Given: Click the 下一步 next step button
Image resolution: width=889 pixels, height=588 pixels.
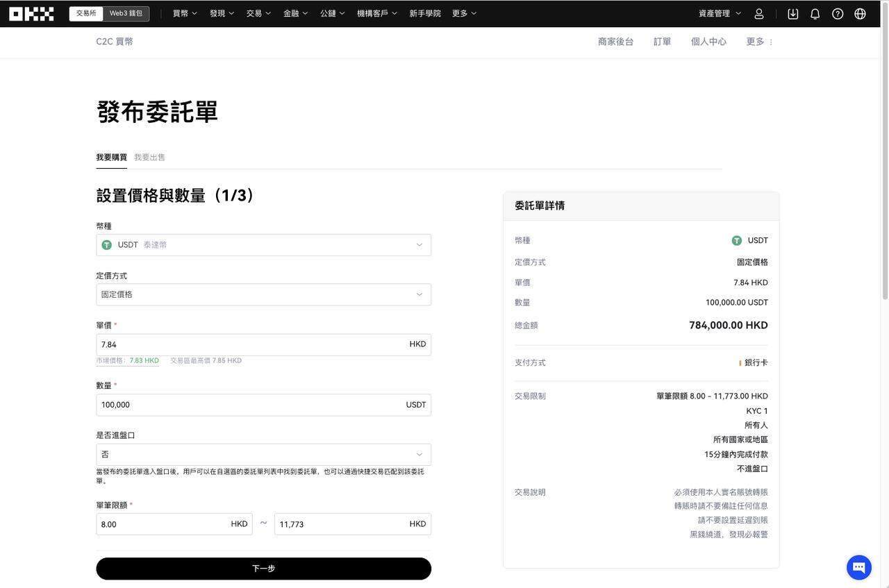Looking at the screenshot, I should 263,567.
